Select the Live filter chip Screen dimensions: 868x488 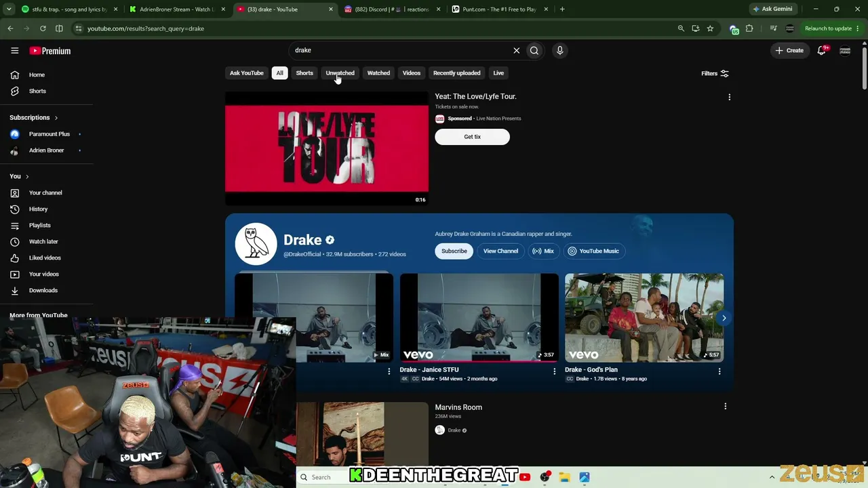pyautogui.click(x=498, y=73)
